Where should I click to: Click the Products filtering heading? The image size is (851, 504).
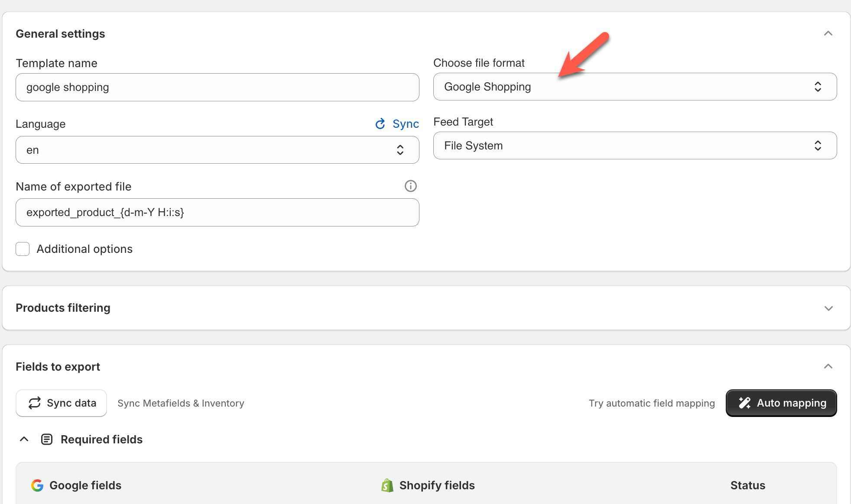[x=63, y=308]
